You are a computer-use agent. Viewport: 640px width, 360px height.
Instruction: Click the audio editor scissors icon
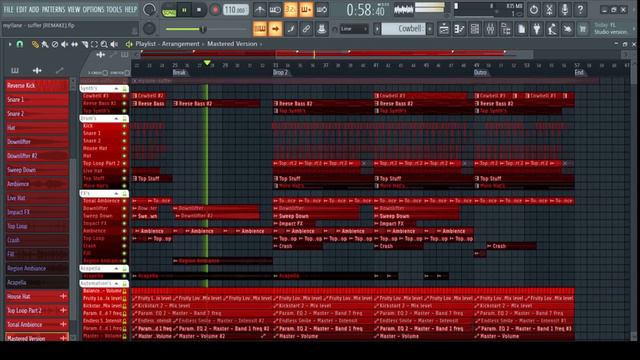[x=549, y=9]
